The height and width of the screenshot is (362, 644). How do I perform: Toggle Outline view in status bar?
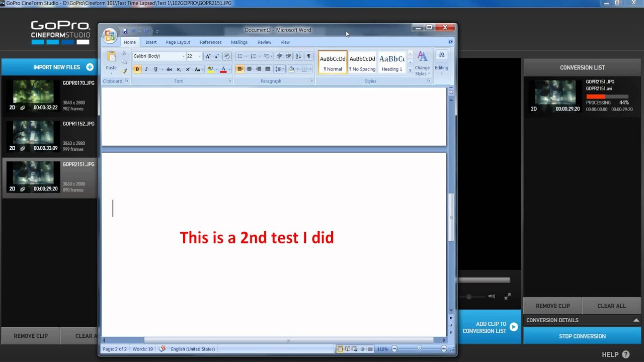click(x=363, y=349)
